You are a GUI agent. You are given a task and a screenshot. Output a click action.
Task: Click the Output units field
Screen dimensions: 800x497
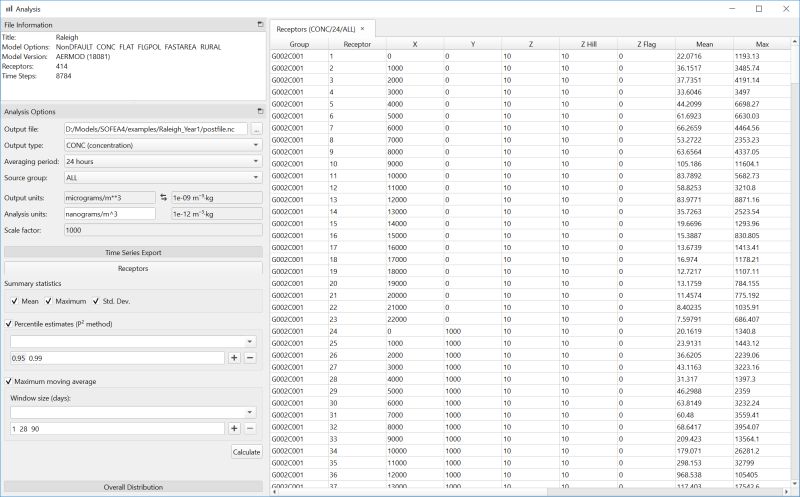(x=110, y=197)
